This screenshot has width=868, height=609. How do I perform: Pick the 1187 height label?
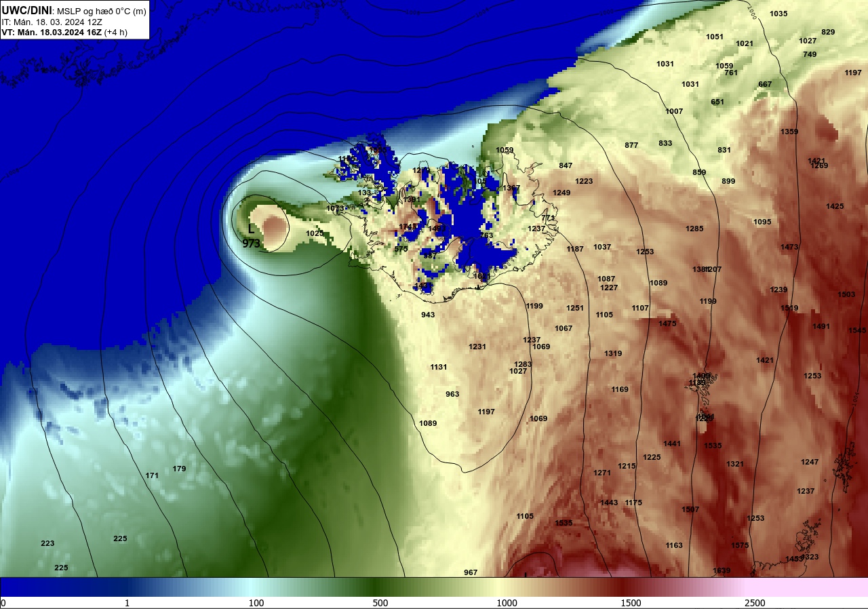575,249
